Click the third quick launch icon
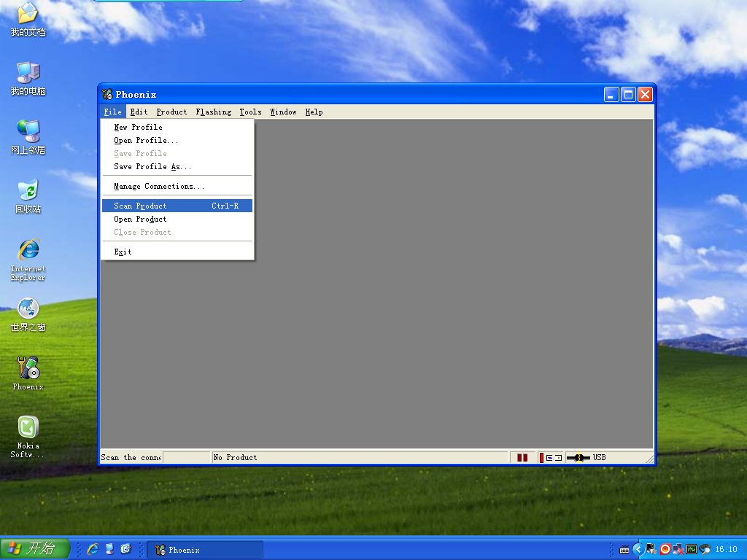 click(x=125, y=549)
